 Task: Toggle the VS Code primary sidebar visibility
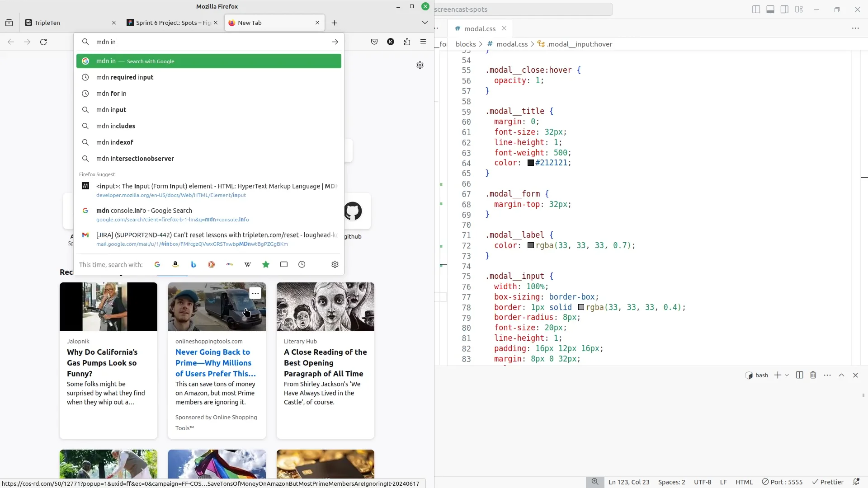[756, 9]
